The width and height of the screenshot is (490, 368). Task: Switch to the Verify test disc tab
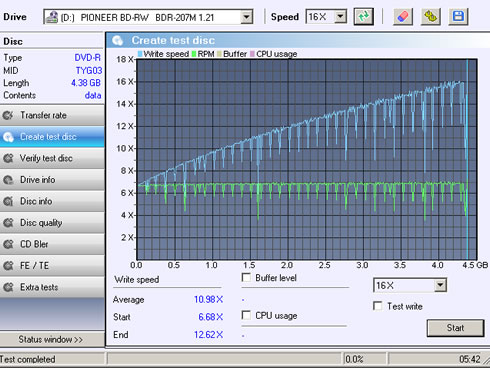pyautogui.click(x=52, y=158)
